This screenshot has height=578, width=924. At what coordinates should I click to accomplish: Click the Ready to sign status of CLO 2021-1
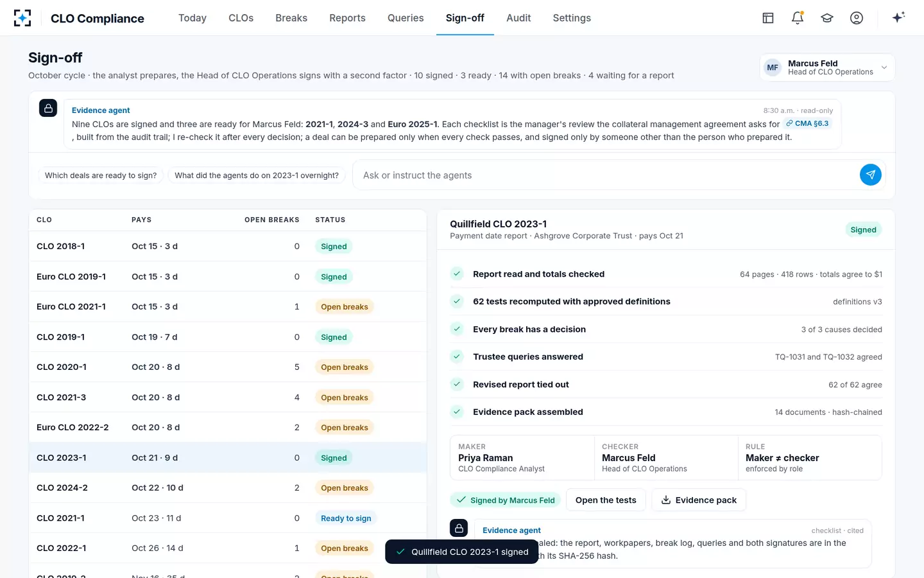(346, 518)
